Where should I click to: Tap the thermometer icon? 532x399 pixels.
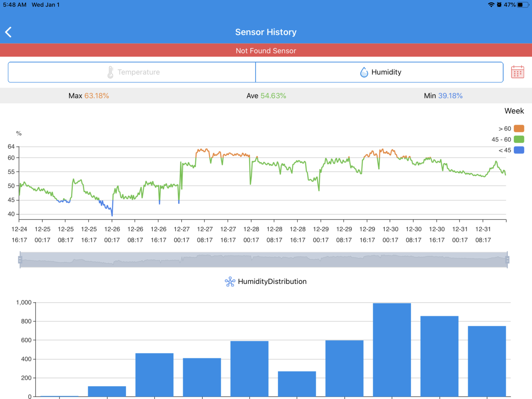click(x=110, y=72)
